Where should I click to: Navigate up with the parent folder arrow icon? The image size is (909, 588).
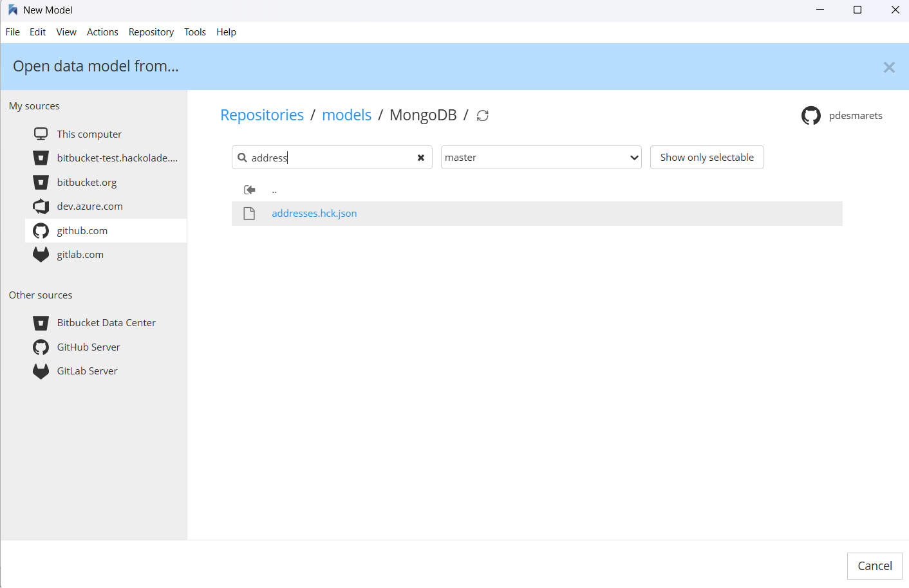pyautogui.click(x=249, y=189)
